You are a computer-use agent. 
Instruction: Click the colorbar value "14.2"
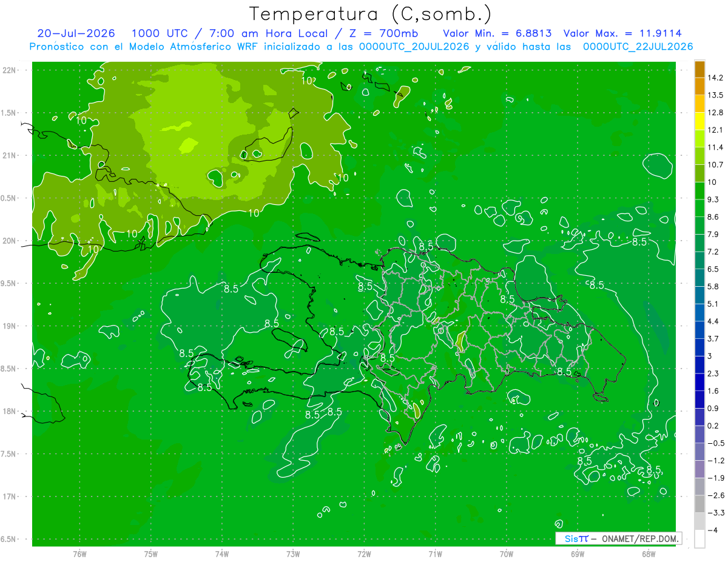[716, 78]
